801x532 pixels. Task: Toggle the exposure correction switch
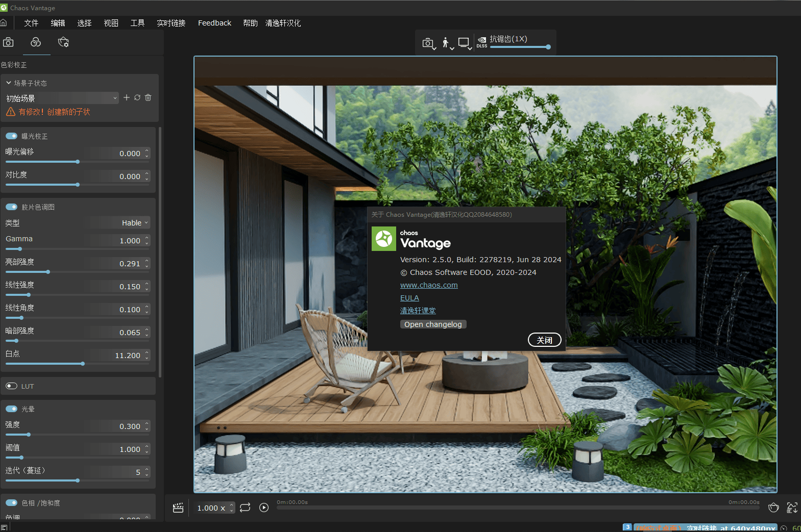point(11,136)
